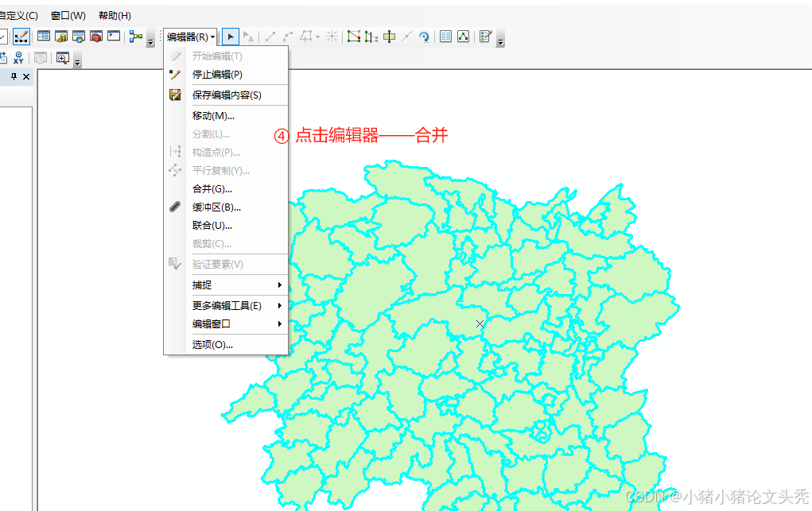812x511 pixels.
Task: Click the Edit Vertices icon
Action: pyautogui.click(x=354, y=37)
